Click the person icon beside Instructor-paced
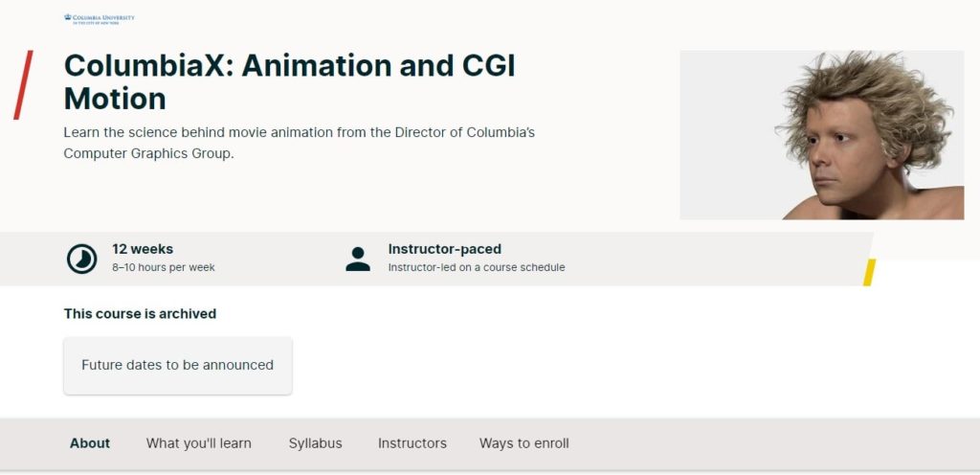This screenshot has height=475, width=980. (358, 259)
